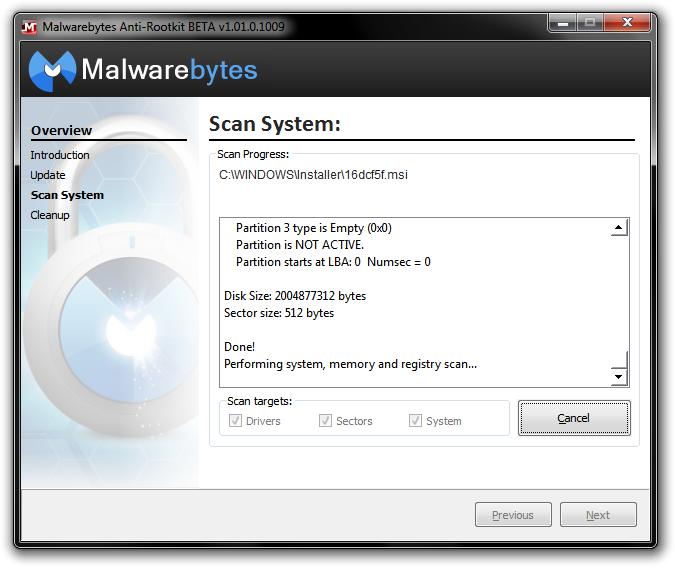Image resolution: width=675 pixels, height=568 pixels.
Task: Click the 'Scan targets:' group label
Action: (x=260, y=401)
